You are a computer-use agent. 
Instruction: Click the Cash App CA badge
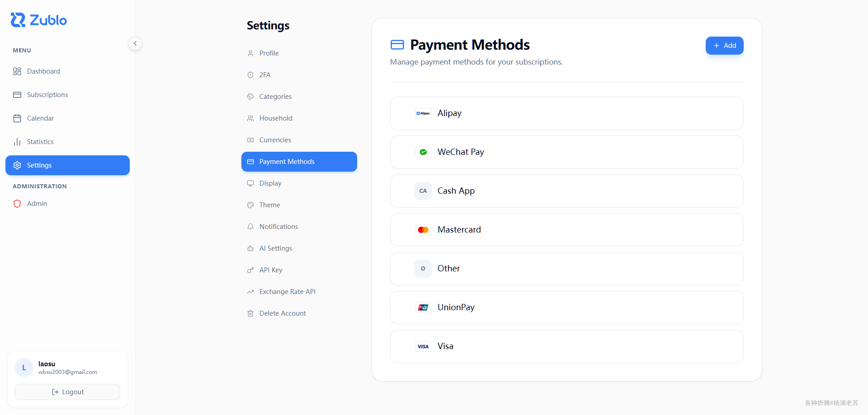click(x=423, y=191)
